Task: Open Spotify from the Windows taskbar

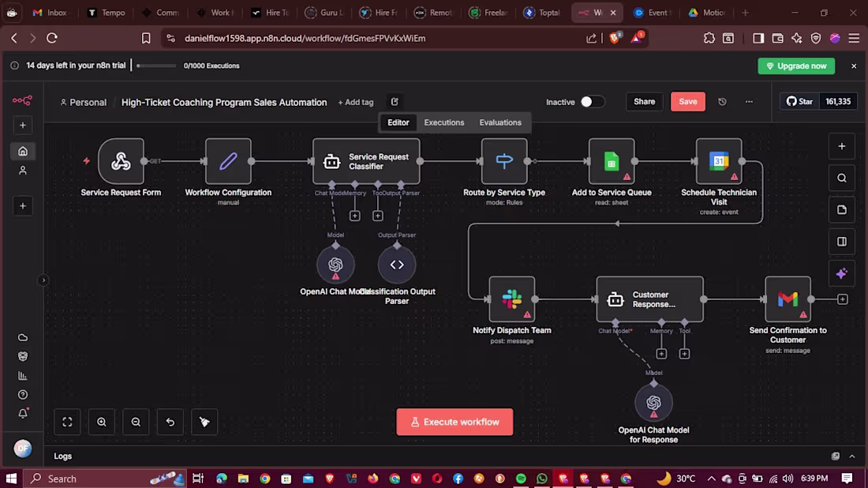Action: pos(521,479)
